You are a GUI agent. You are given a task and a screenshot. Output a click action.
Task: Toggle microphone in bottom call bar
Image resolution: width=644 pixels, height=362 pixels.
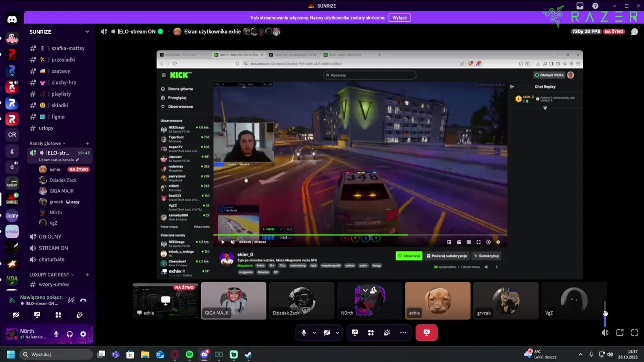click(x=304, y=332)
